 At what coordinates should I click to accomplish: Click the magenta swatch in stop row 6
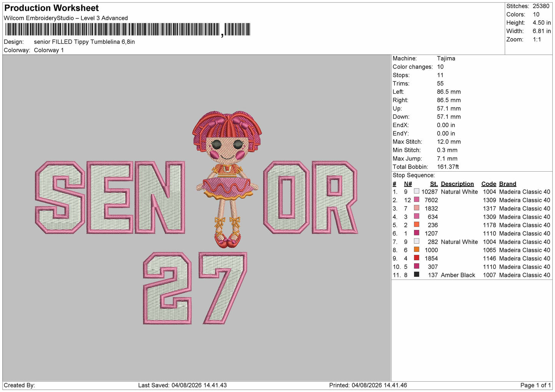416,233
